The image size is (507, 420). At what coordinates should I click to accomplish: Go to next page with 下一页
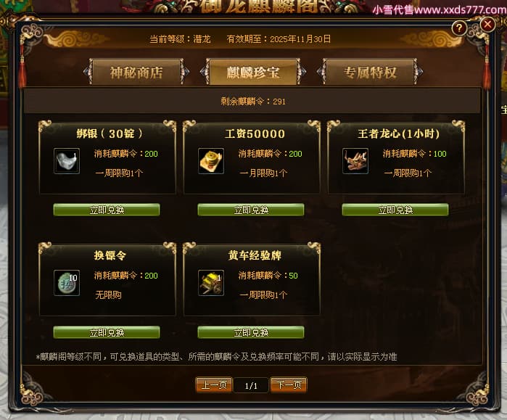(x=289, y=384)
